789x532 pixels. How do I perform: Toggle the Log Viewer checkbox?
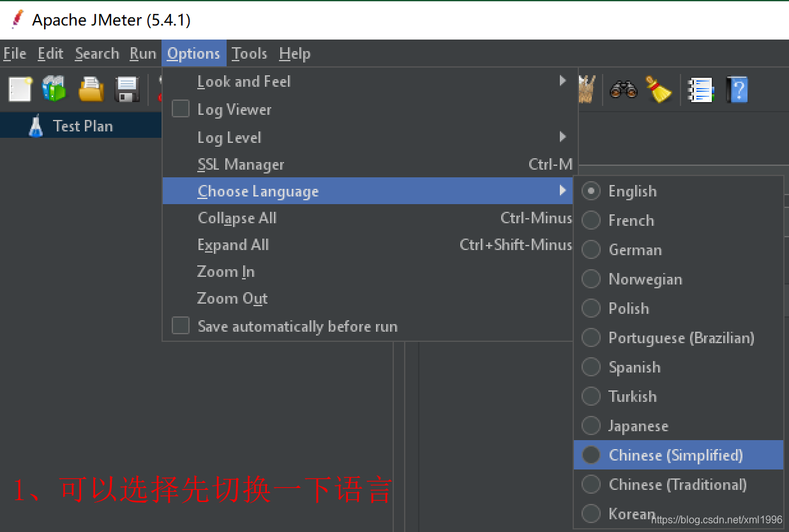tap(181, 109)
